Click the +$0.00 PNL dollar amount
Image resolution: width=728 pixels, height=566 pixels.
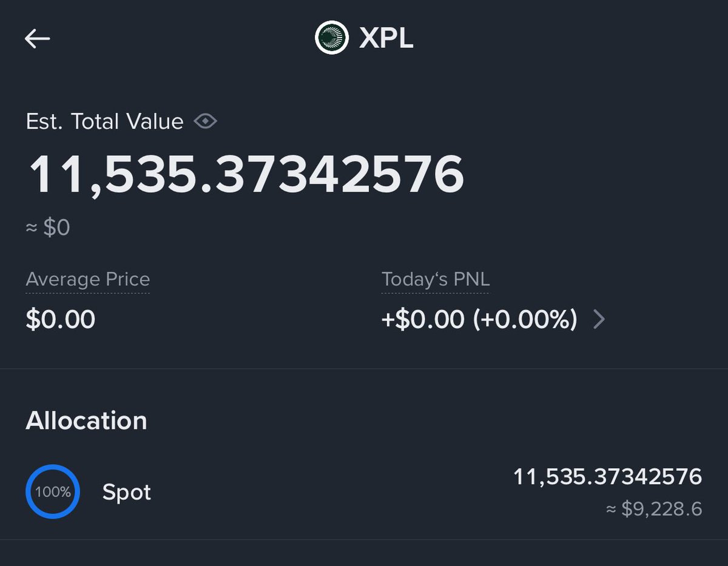click(x=422, y=319)
